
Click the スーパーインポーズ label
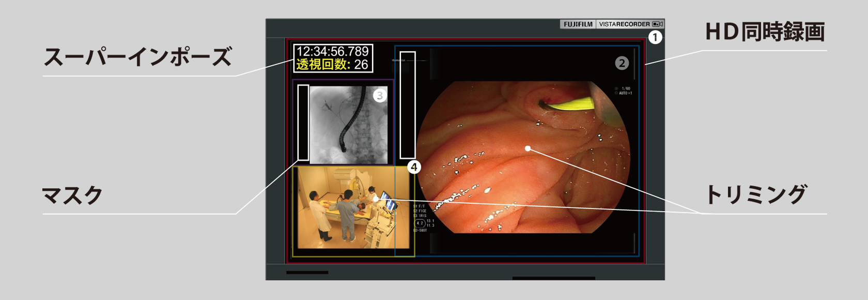[x=138, y=57]
